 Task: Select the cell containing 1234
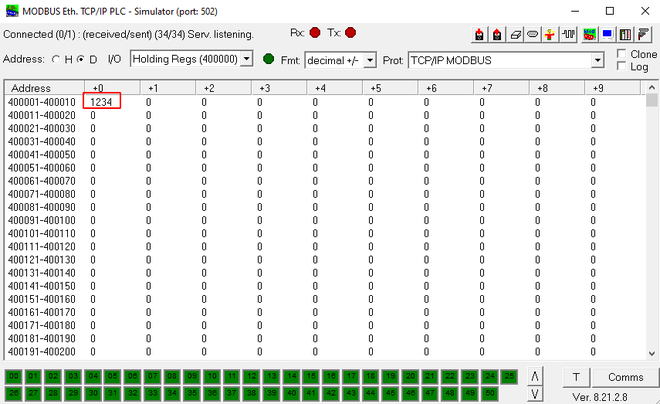[x=101, y=101]
